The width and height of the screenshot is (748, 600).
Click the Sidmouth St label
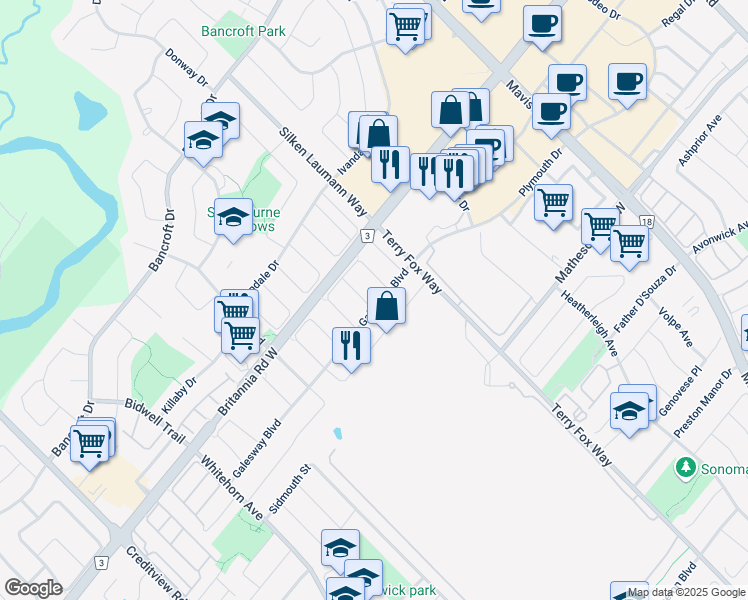[290, 489]
